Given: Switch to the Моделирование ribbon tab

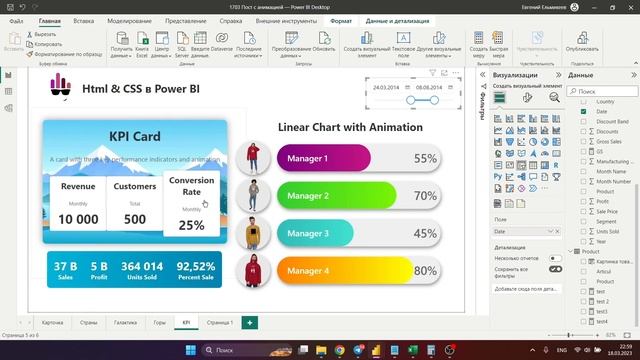Looking at the screenshot, I should pos(129,21).
